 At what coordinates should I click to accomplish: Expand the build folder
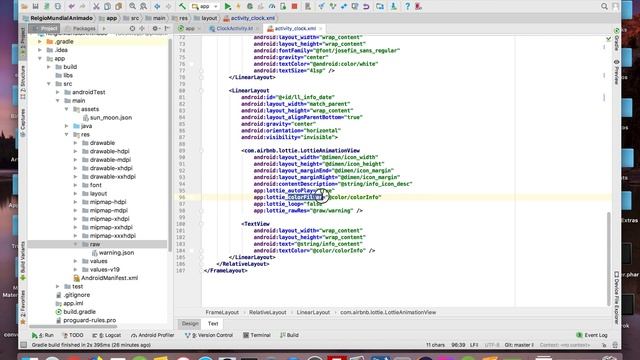(49, 67)
